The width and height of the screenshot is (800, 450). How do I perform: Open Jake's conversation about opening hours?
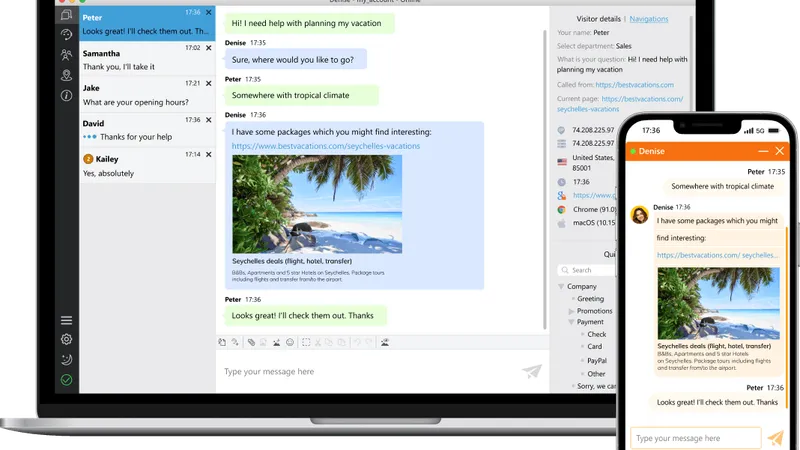[147, 94]
